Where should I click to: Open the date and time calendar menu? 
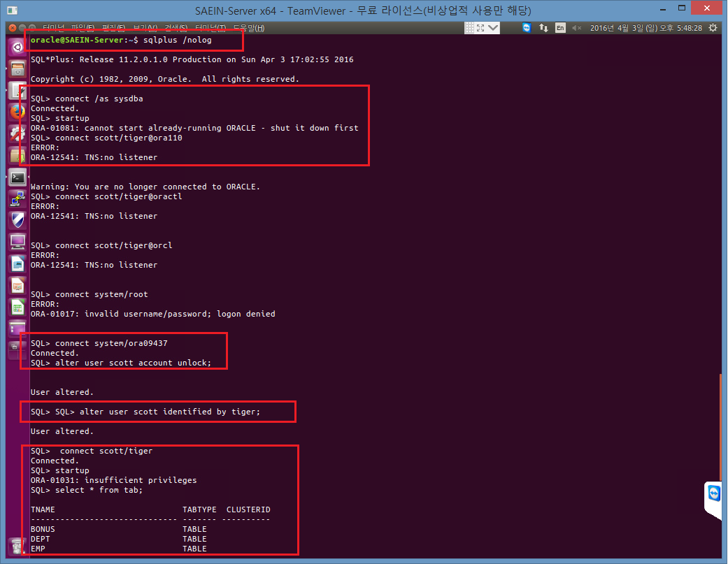point(645,28)
